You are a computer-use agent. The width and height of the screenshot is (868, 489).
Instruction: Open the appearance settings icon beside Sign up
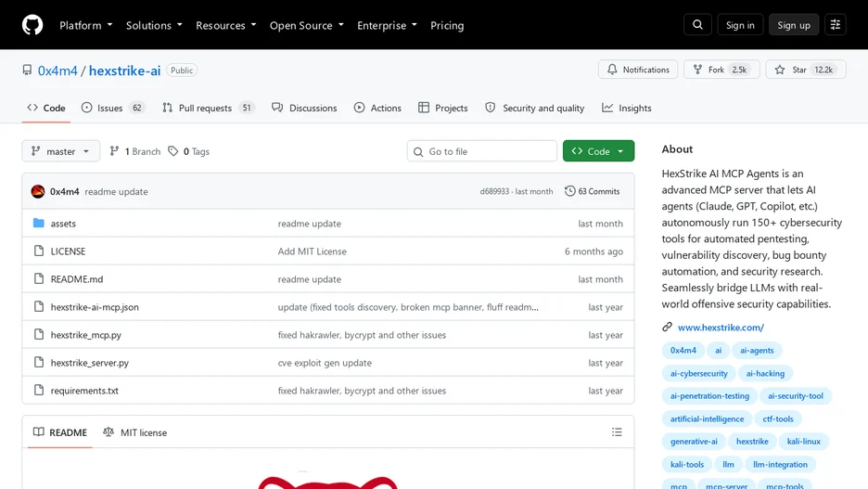836,25
